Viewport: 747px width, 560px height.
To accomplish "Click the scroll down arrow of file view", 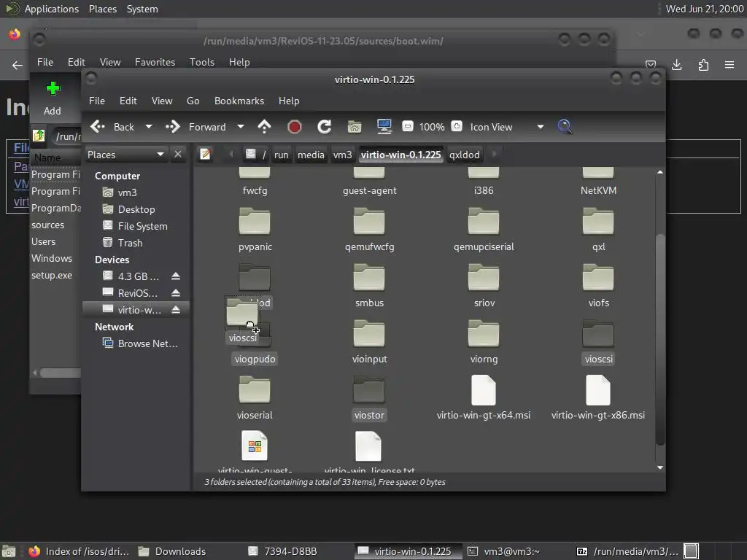I will [x=659, y=467].
